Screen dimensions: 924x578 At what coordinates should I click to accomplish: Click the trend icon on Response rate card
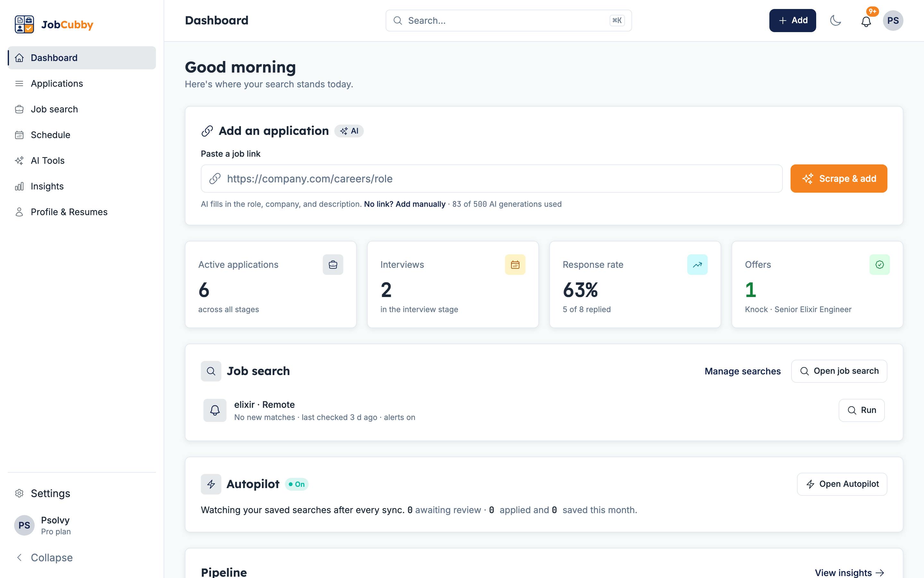(697, 265)
